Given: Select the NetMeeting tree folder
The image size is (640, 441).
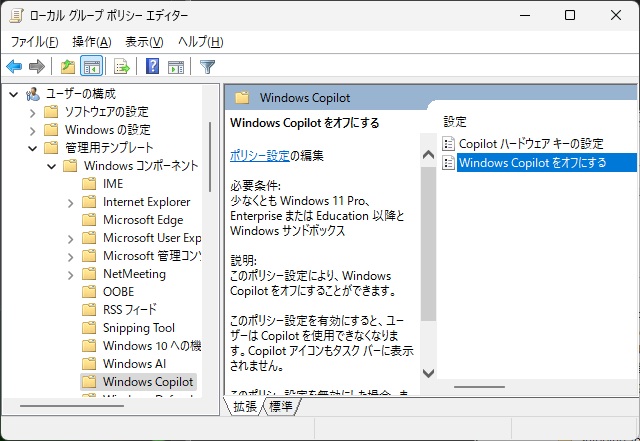Looking at the screenshot, I should tap(134, 274).
